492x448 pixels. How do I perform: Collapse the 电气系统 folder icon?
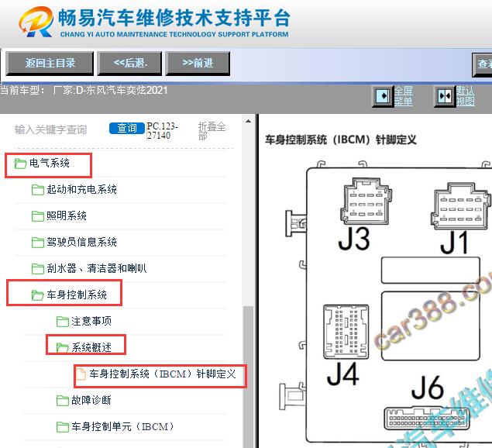pos(20,164)
